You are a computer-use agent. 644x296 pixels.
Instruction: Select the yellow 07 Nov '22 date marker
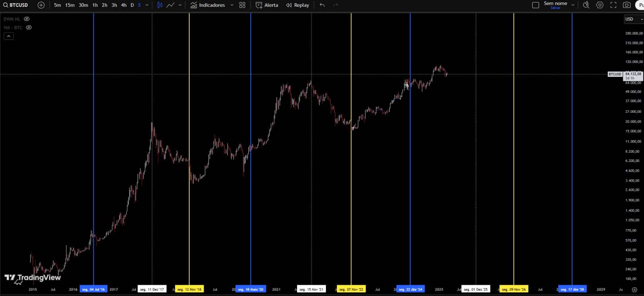tap(351, 289)
